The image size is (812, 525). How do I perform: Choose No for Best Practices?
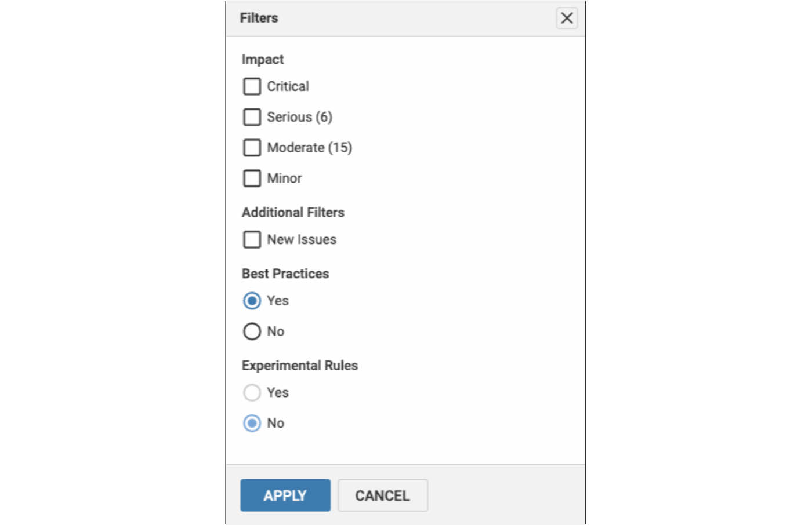point(252,331)
